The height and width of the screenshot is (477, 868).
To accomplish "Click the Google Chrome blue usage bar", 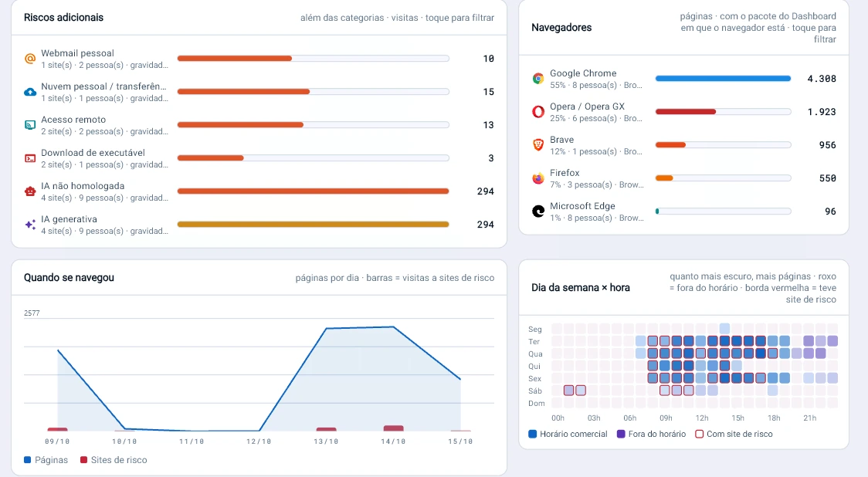I will point(723,79).
